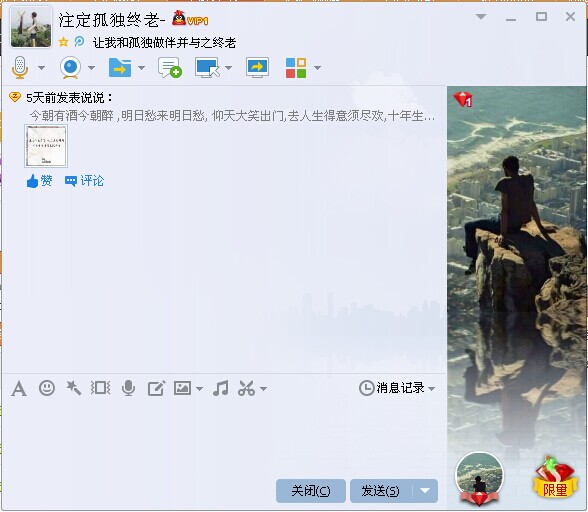Open the emoji smiley picker

pos(47,388)
